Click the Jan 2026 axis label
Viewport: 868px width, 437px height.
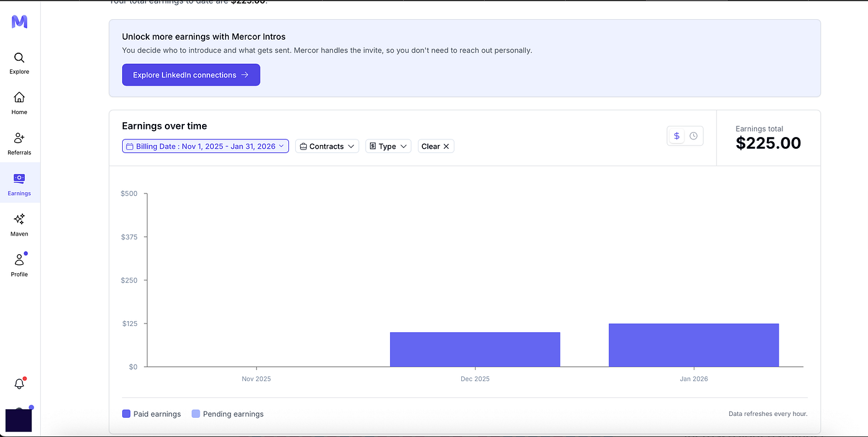click(694, 379)
